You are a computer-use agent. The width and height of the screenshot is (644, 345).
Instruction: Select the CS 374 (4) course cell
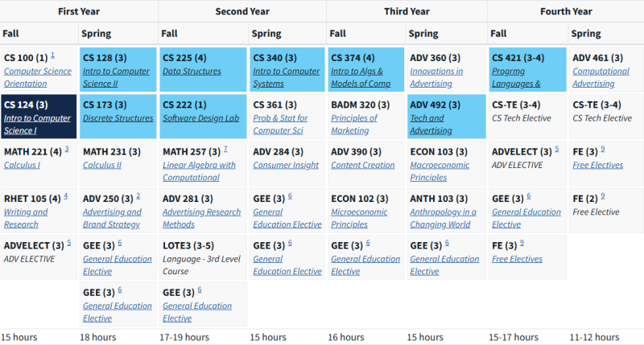click(x=366, y=69)
